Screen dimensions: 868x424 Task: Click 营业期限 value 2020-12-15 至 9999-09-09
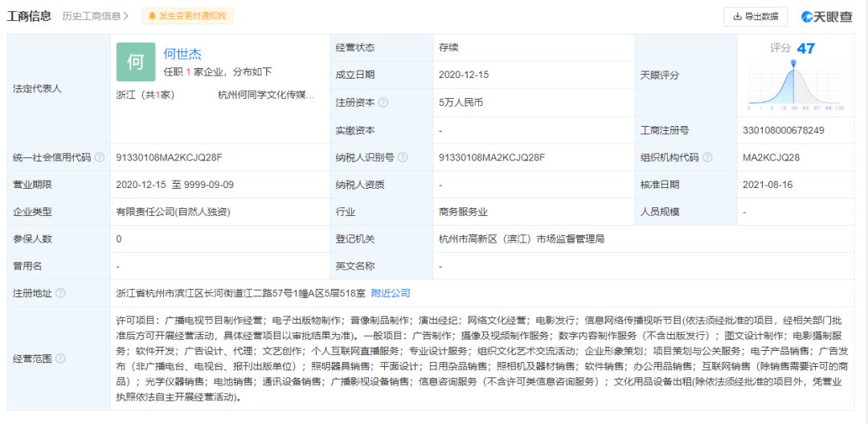tap(175, 185)
